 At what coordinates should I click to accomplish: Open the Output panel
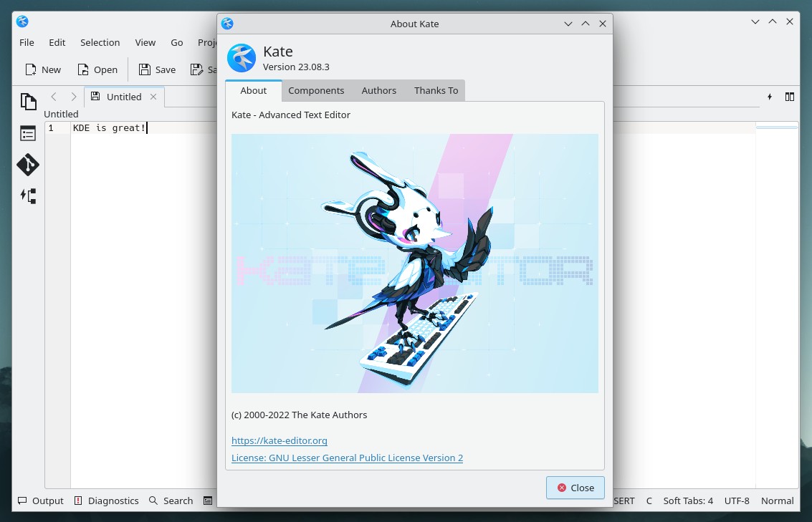(x=41, y=501)
